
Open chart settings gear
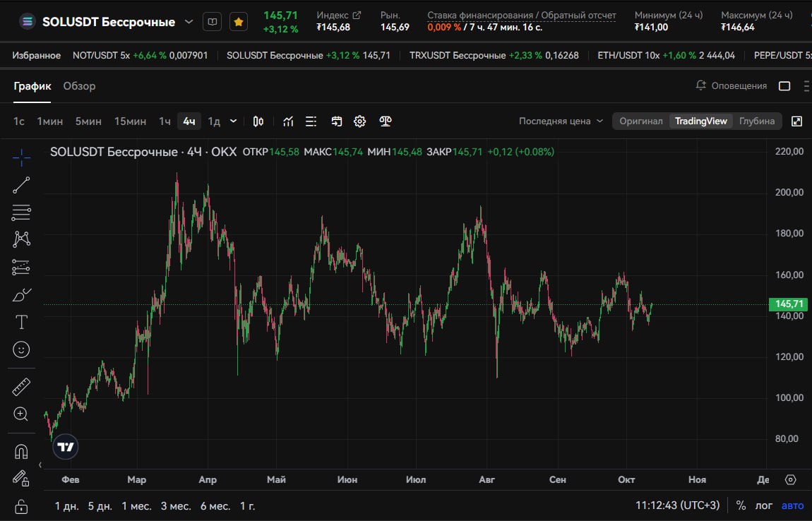pyautogui.click(x=360, y=121)
